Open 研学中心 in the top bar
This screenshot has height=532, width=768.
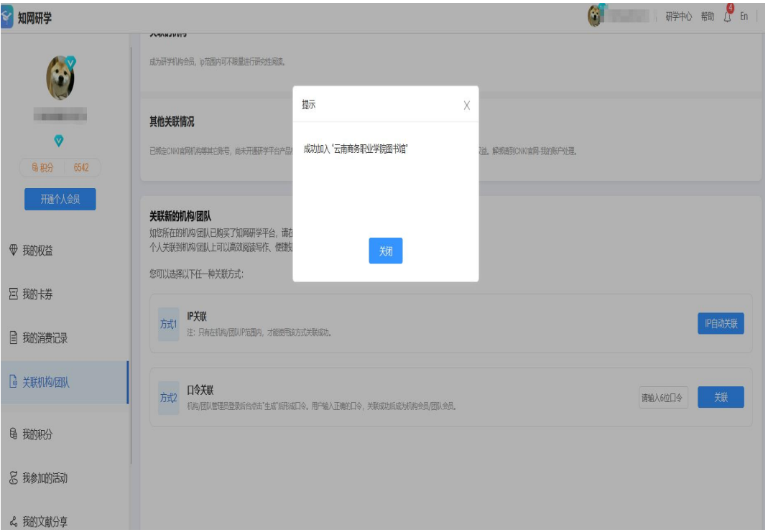679,17
